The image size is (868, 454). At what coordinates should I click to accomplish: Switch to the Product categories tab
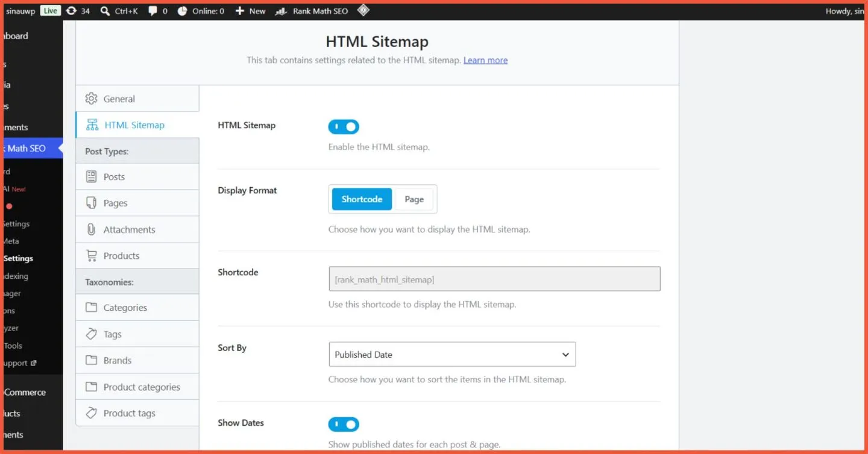pyautogui.click(x=137, y=387)
